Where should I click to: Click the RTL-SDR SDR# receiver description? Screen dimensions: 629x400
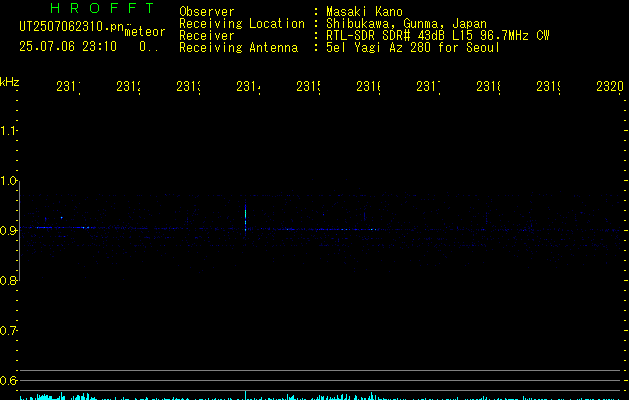click(x=437, y=36)
